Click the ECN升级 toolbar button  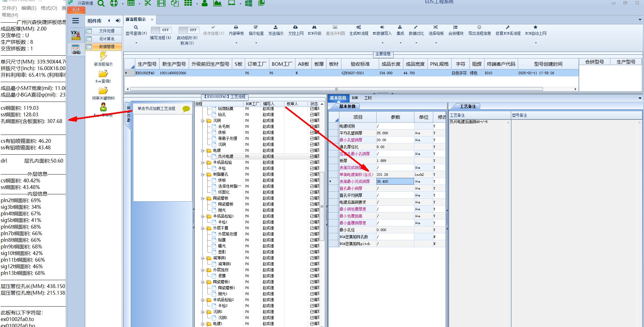[x=314, y=30]
